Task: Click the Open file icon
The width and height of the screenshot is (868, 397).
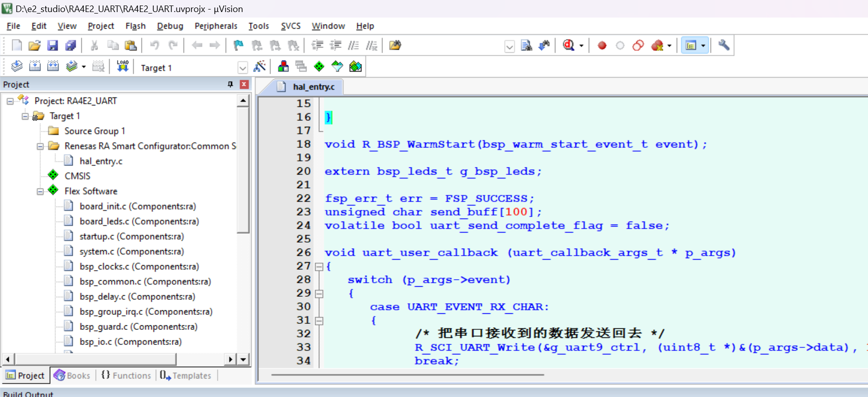Action: pos(34,46)
